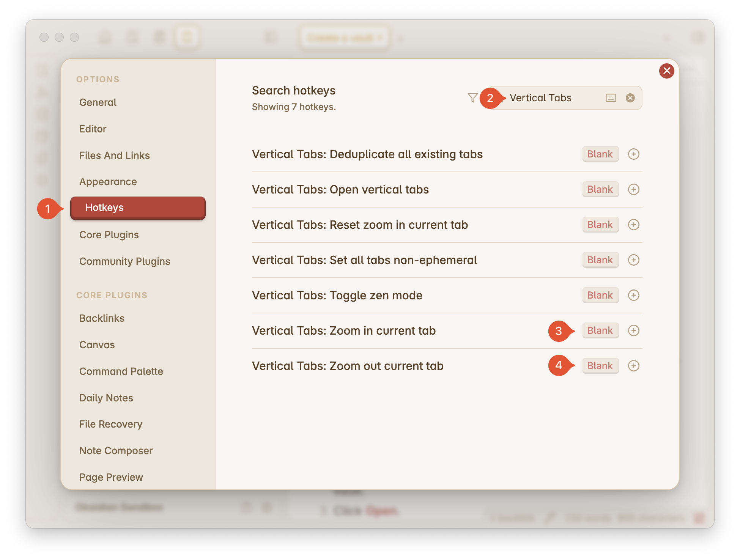740x560 pixels.
Task: Open Community Plugins settings
Action: point(124,261)
